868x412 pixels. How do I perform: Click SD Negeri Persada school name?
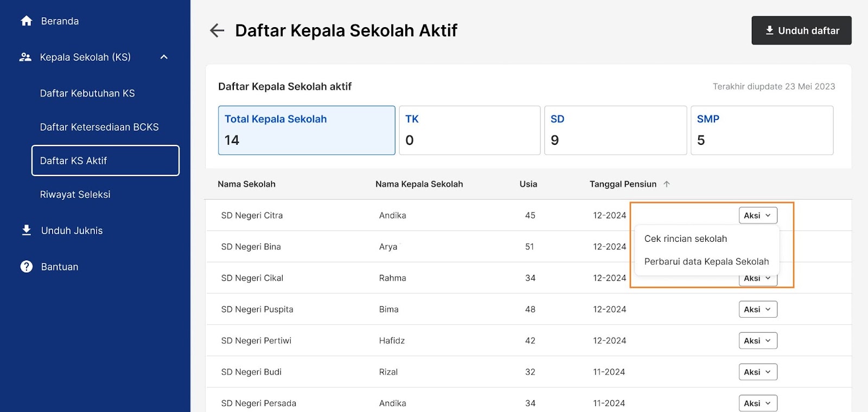click(258, 403)
